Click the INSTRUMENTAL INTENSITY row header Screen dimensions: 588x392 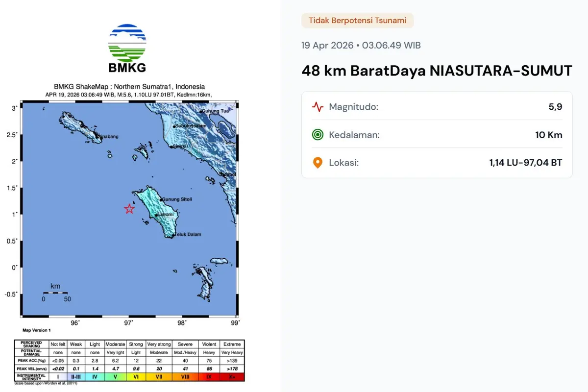click(32, 377)
